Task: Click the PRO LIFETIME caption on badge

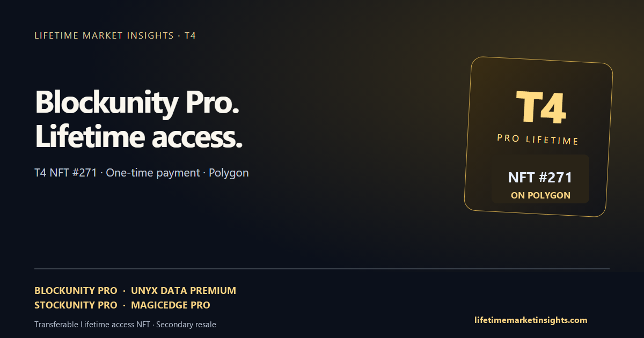Action: point(538,139)
